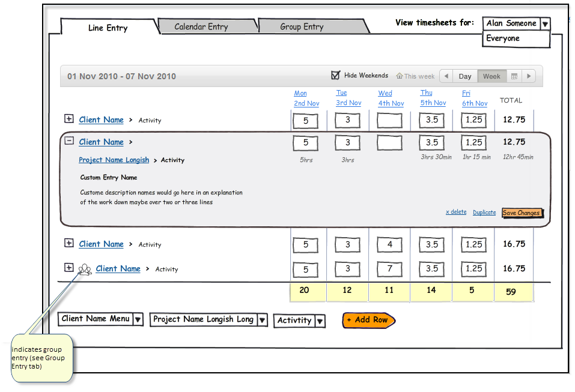This screenshot has height=392, width=575.
Task: Go to previous week arrow
Action: [446, 76]
